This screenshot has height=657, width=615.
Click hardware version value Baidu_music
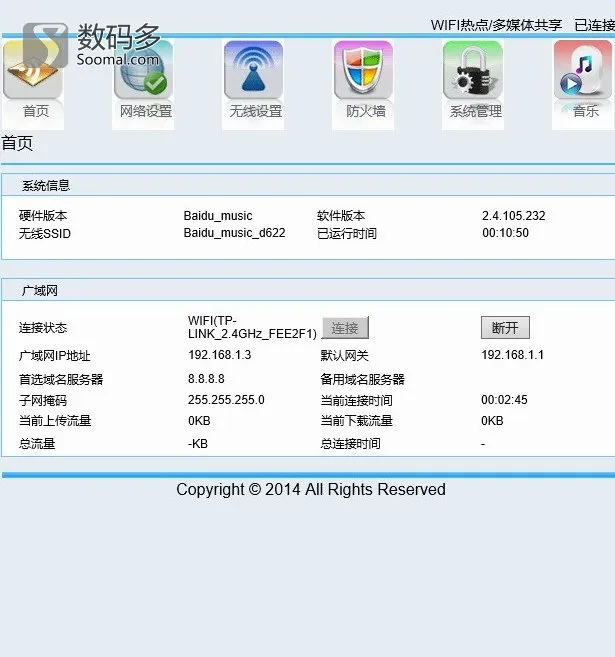218,216
